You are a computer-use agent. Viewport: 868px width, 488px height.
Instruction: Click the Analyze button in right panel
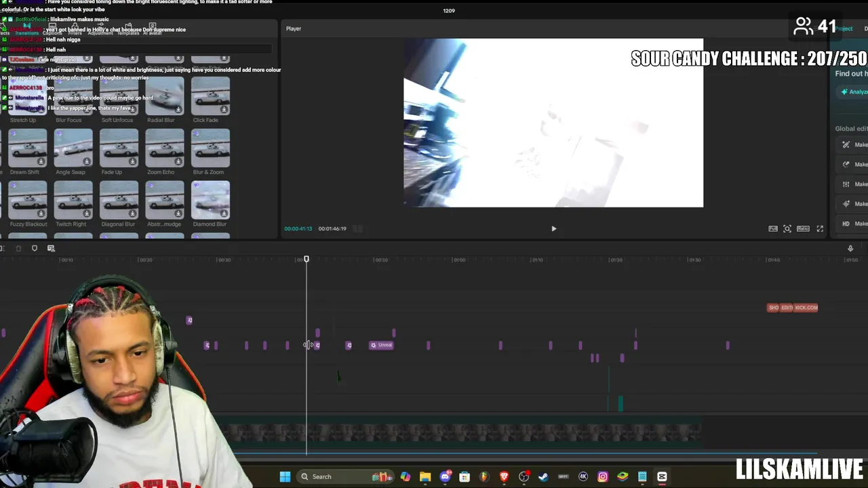coord(853,91)
